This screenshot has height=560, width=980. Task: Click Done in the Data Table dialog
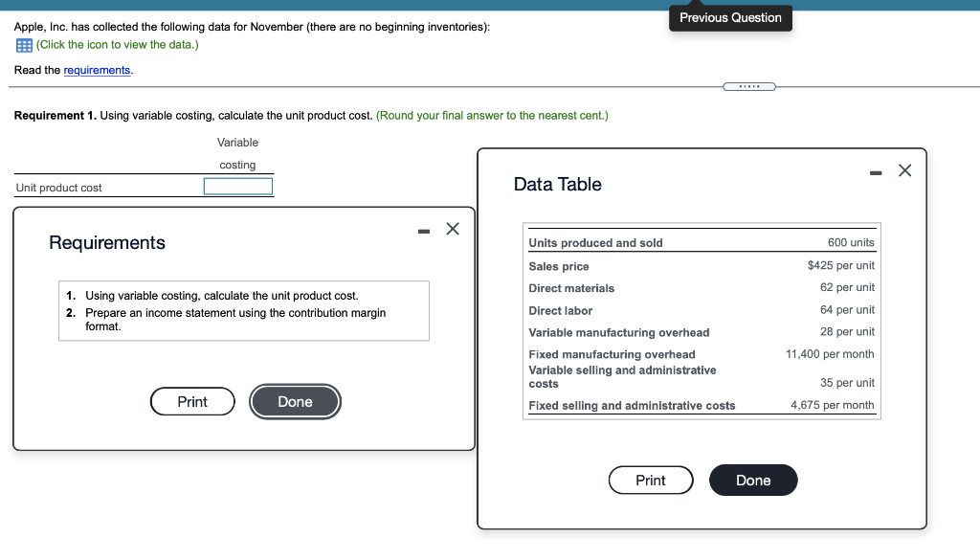point(753,480)
